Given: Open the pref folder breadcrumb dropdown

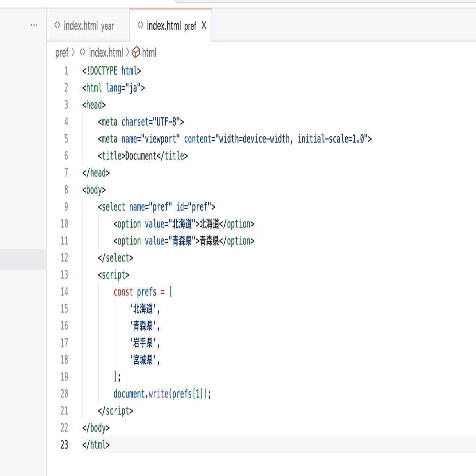Looking at the screenshot, I should 62,52.
